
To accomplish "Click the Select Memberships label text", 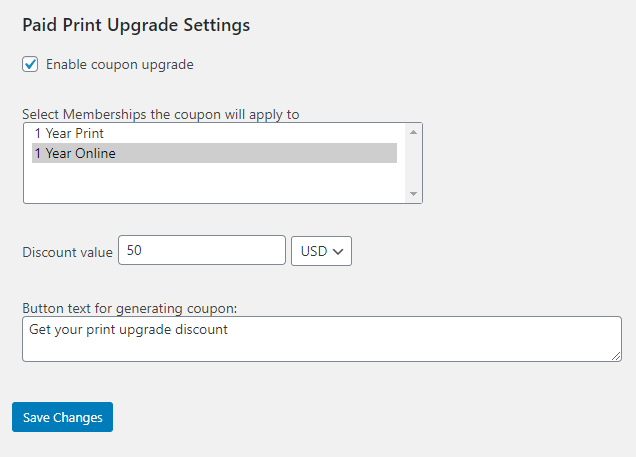I will pyautogui.click(x=161, y=114).
